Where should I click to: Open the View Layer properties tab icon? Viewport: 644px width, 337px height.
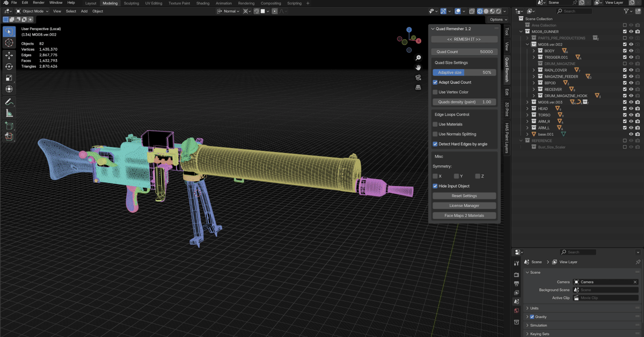tap(516, 292)
